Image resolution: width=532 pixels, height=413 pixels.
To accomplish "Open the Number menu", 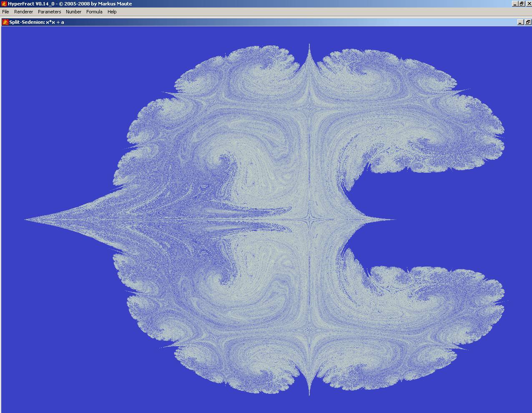I will [x=73, y=12].
